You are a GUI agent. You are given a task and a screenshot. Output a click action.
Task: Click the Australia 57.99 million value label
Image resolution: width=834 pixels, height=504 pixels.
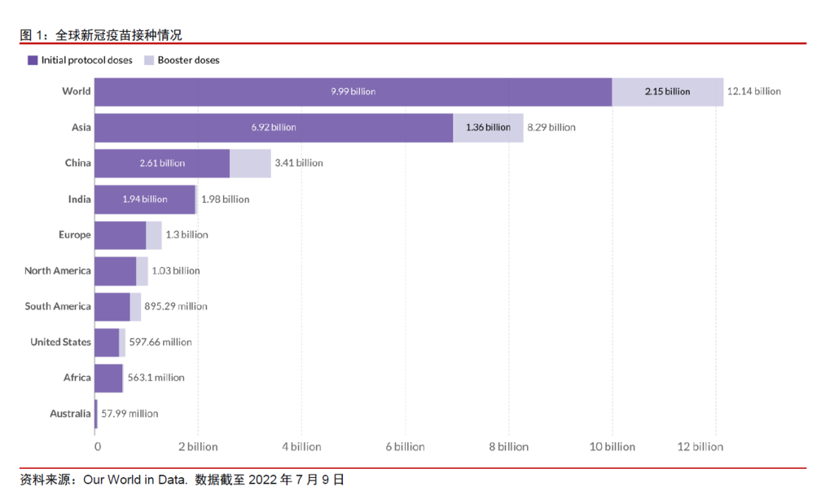[x=129, y=414]
